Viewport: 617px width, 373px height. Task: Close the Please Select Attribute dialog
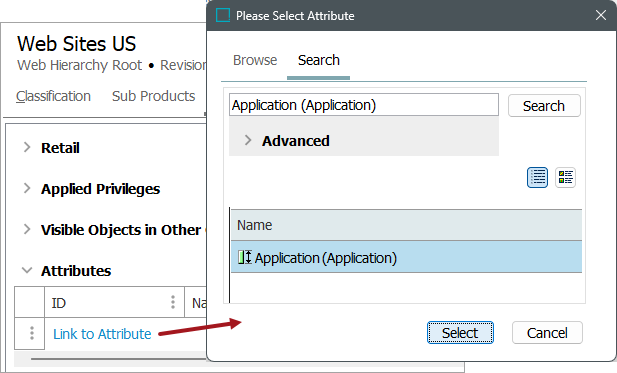pyautogui.click(x=600, y=15)
